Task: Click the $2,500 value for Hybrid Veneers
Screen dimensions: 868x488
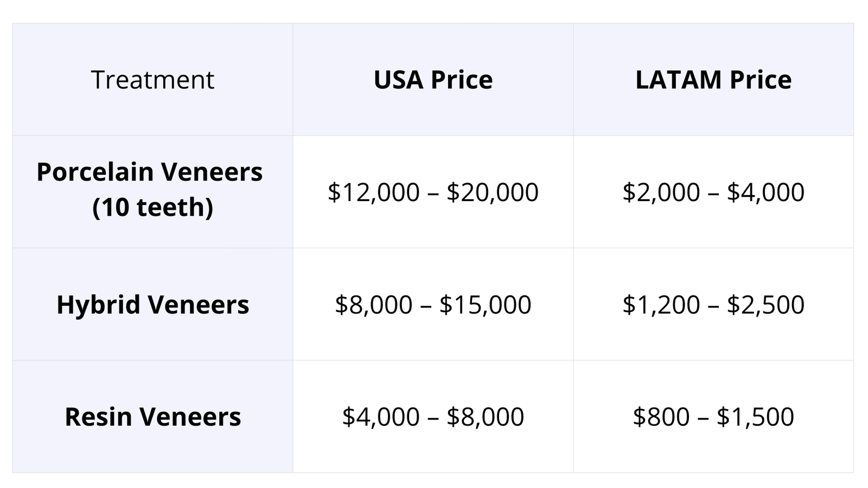Action: [x=765, y=304]
